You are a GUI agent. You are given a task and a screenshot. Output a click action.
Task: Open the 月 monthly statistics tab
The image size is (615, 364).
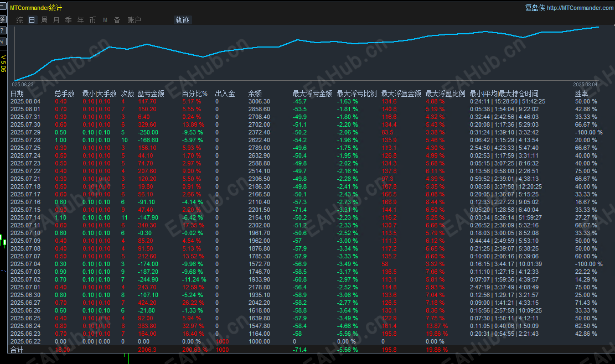pos(56,20)
